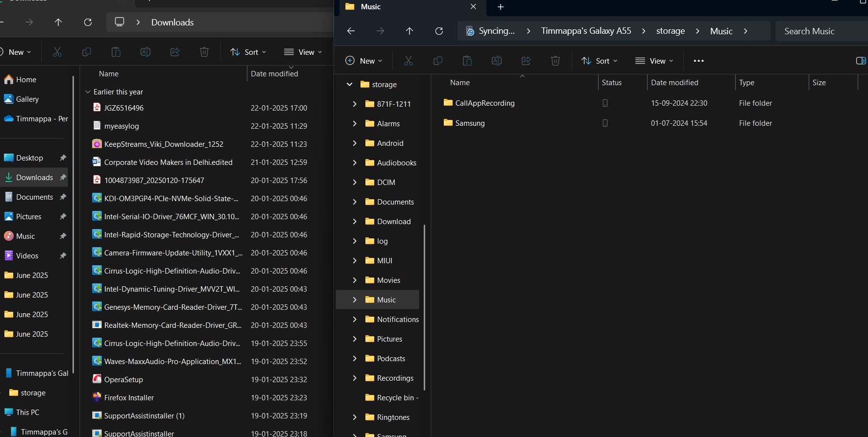
Task: Click storage breadcrumb in address bar
Action: 671,31
